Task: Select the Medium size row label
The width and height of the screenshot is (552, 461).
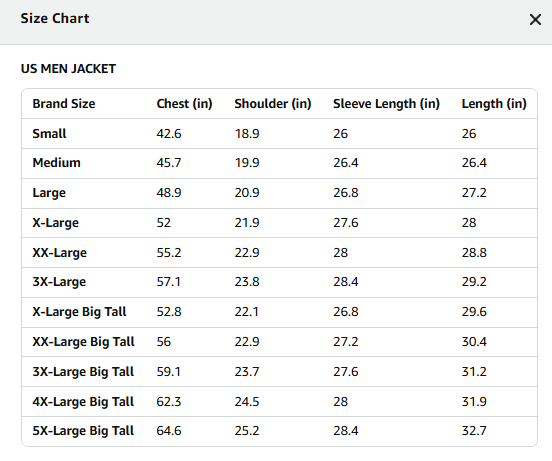Action: click(x=56, y=163)
